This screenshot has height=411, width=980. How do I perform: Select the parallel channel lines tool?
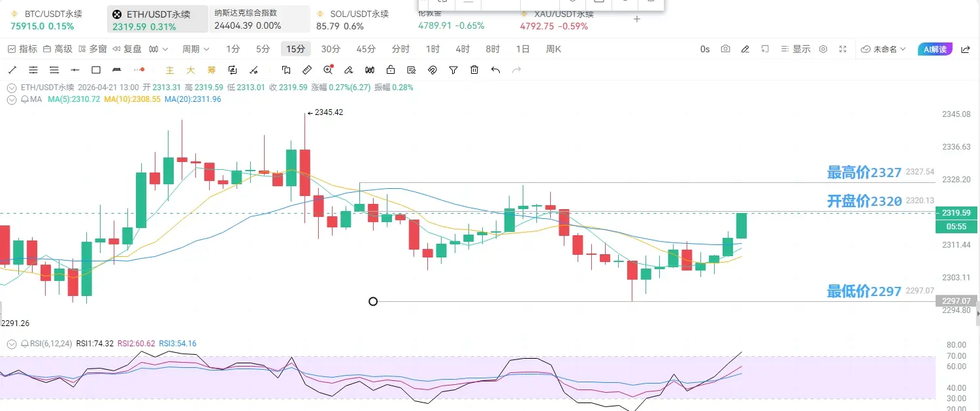tap(33, 70)
